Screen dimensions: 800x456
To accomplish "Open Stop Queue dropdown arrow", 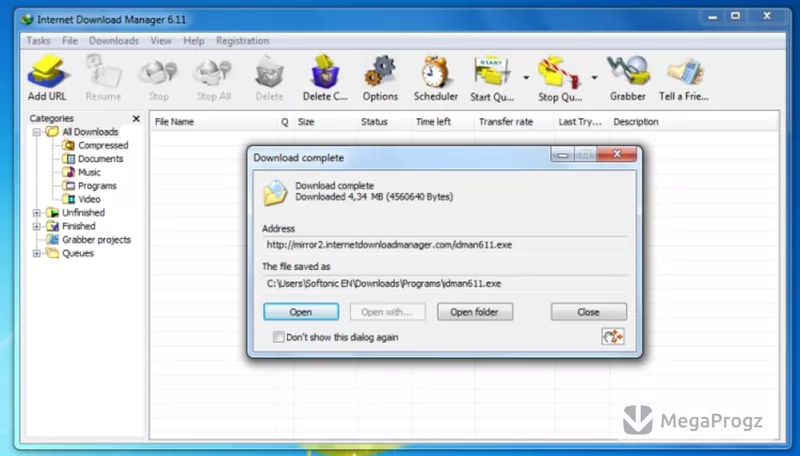I will (594, 78).
